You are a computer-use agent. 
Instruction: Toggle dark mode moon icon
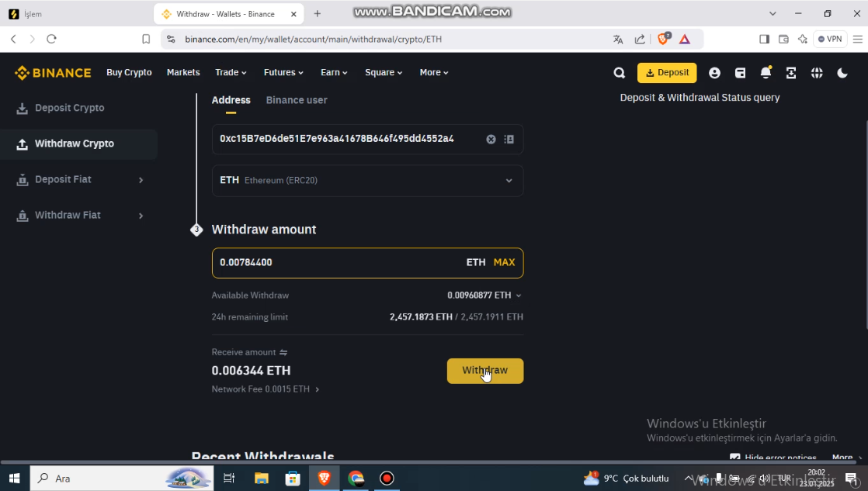coord(842,73)
